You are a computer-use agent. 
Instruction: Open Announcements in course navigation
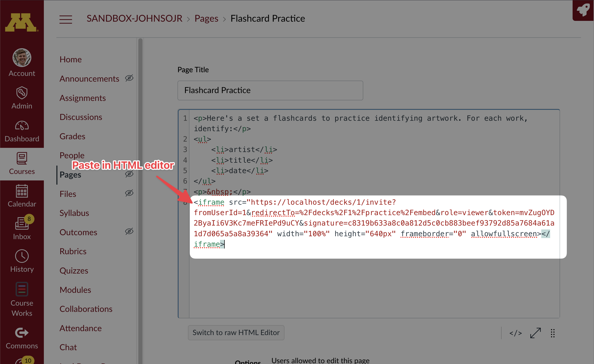click(x=89, y=79)
